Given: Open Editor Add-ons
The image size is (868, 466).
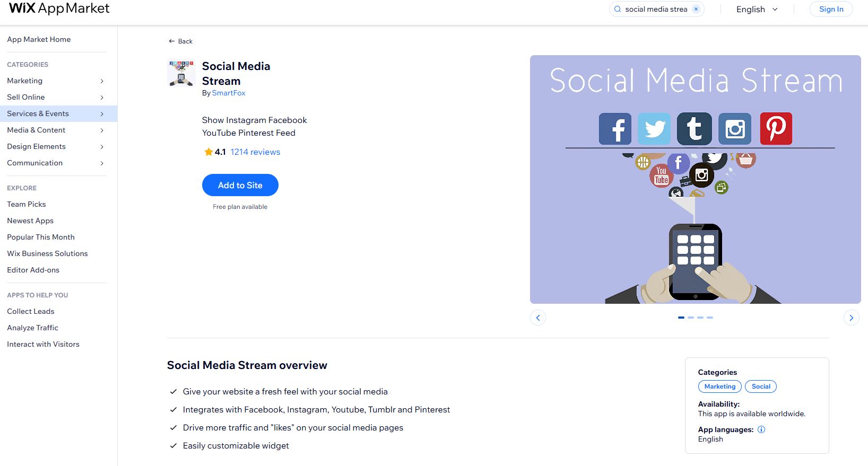Looking at the screenshot, I should coord(33,270).
